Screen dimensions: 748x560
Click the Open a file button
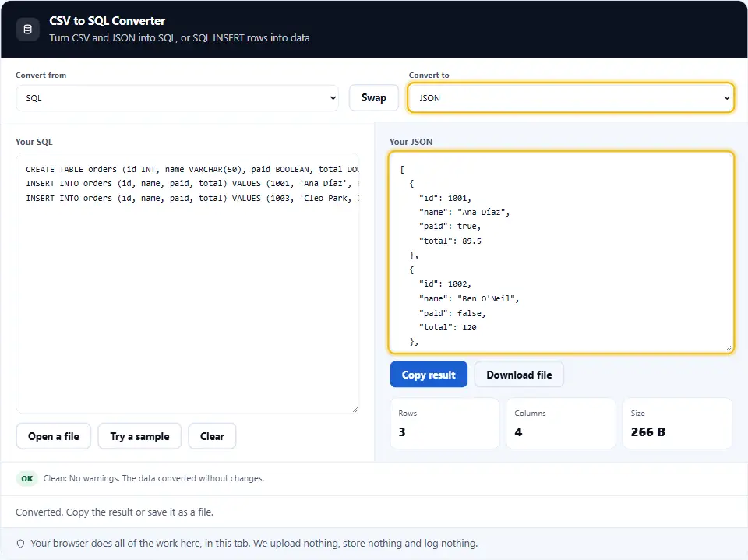pyautogui.click(x=54, y=436)
